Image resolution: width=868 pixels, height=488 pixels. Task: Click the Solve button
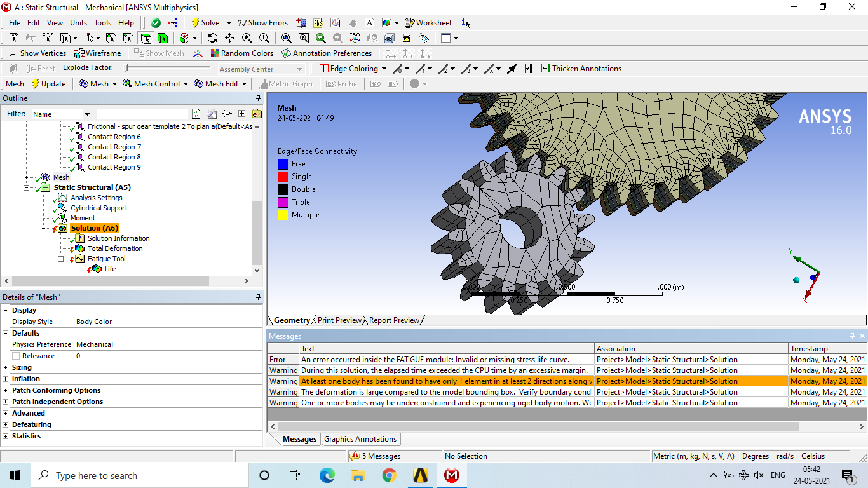tap(205, 23)
